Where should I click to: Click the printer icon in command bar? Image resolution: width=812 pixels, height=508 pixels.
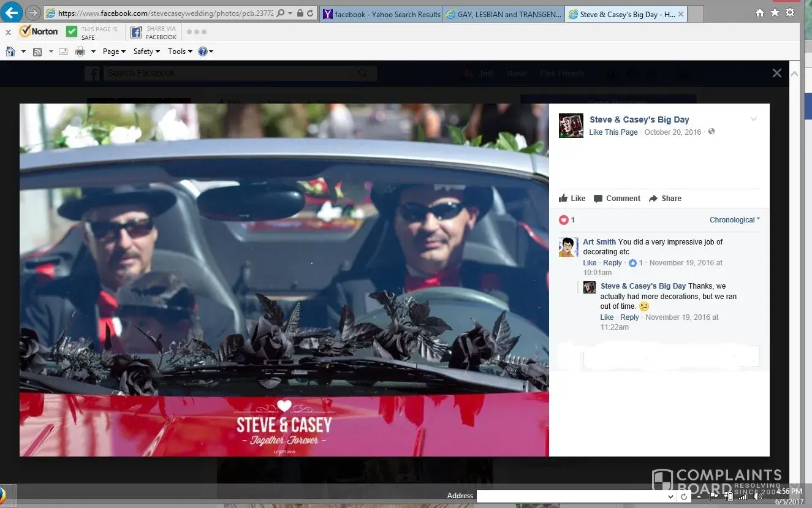tap(80, 51)
